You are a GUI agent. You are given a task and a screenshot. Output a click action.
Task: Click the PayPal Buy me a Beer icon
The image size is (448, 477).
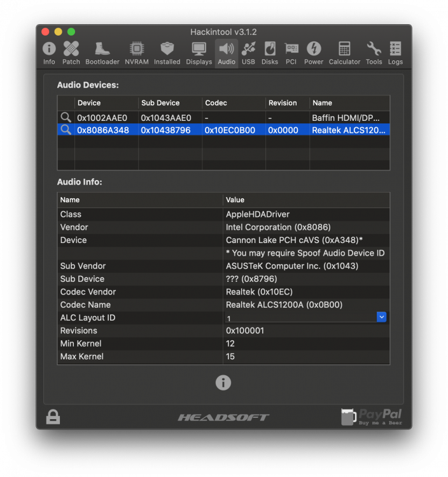pyautogui.click(x=371, y=417)
